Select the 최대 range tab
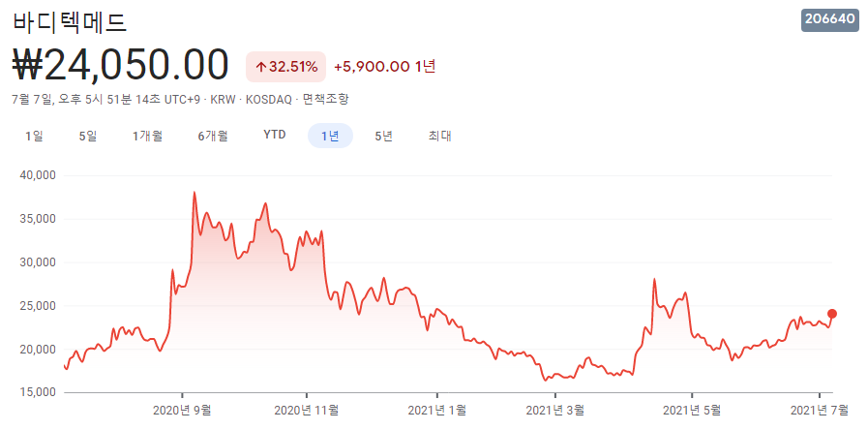 [x=439, y=136]
